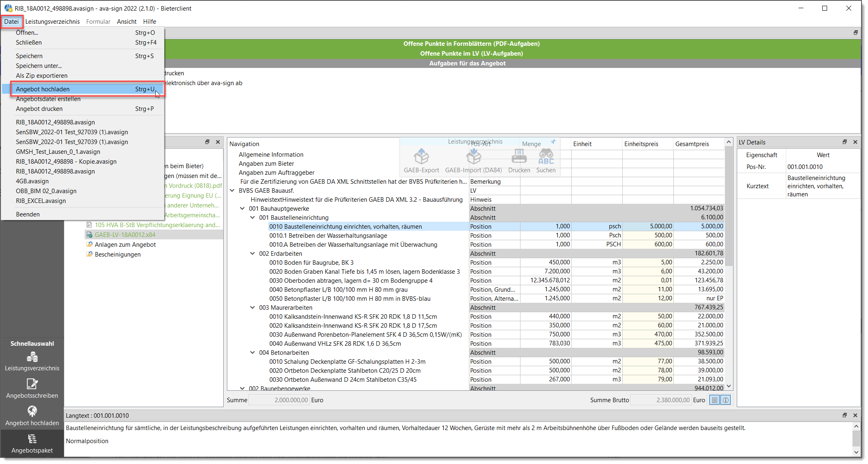Select Allgemeine Information in Navigation
Screen dimensions: 868x464
pos(271,155)
